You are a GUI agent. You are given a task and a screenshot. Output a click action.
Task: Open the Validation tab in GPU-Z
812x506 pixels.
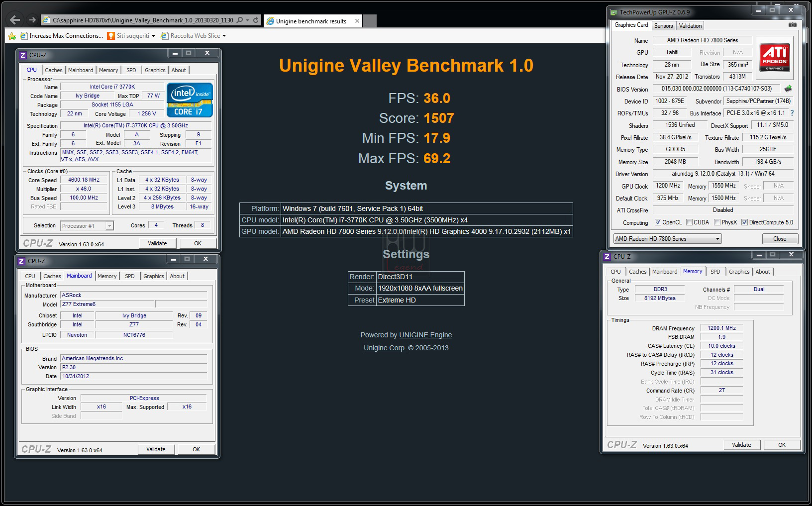(690, 26)
